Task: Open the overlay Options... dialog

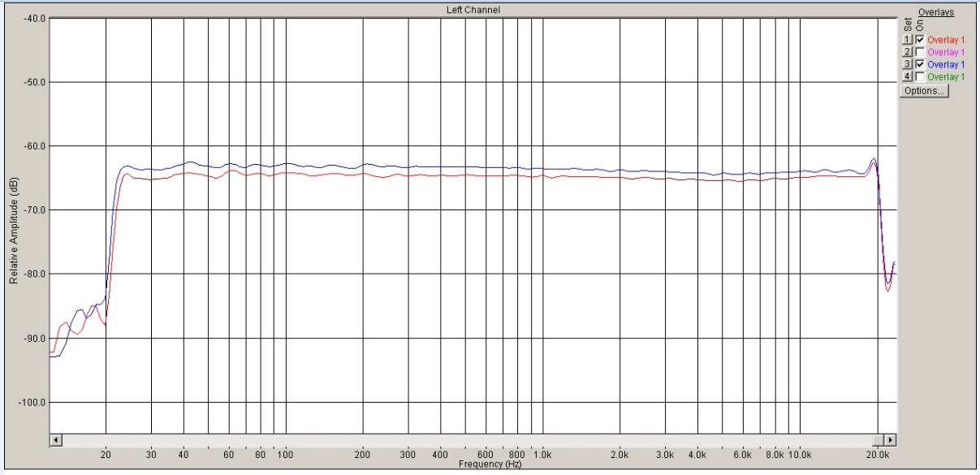Action: [924, 91]
